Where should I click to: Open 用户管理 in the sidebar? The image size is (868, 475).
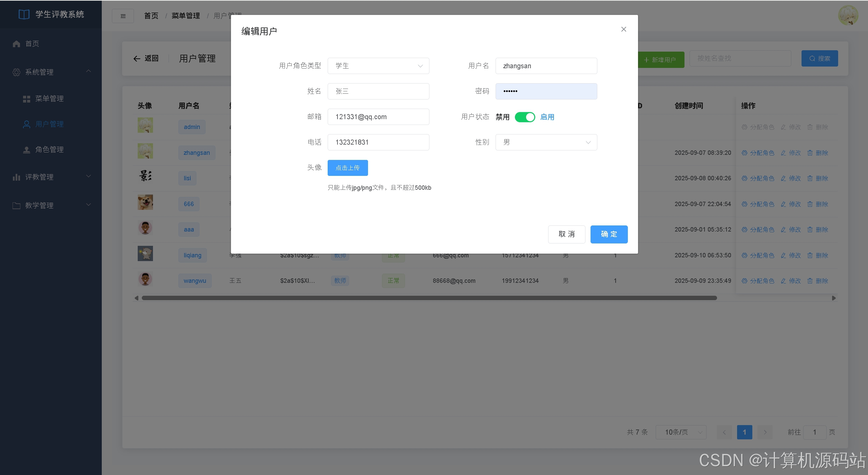pyautogui.click(x=51, y=124)
